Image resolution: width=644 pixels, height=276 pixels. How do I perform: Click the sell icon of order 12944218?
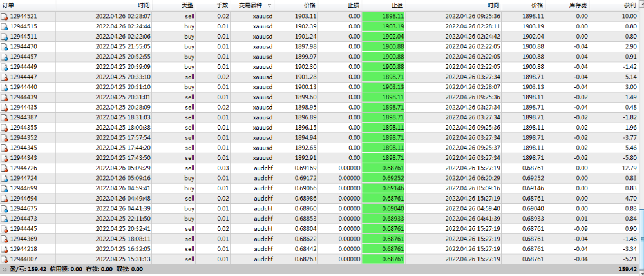point(4,250)
